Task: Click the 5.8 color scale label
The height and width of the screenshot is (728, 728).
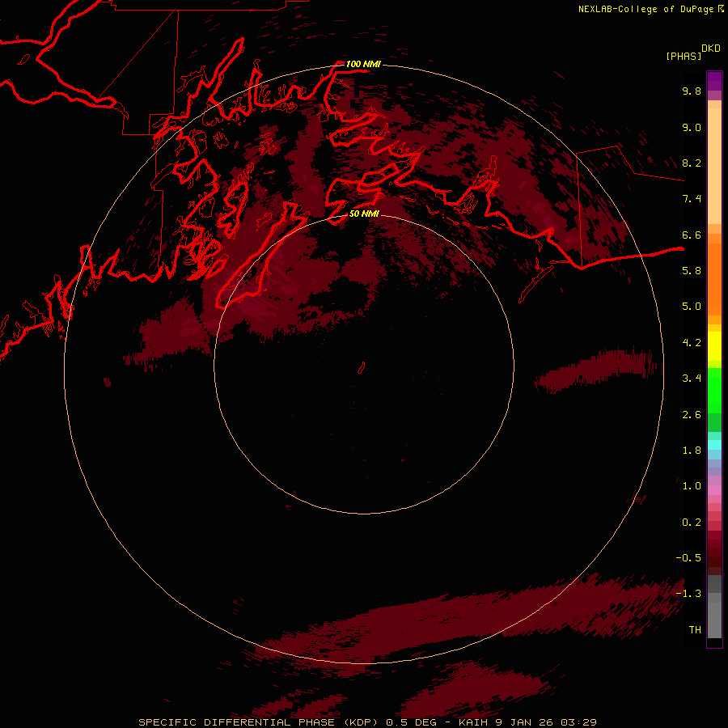Action: (x=692, y=271)
